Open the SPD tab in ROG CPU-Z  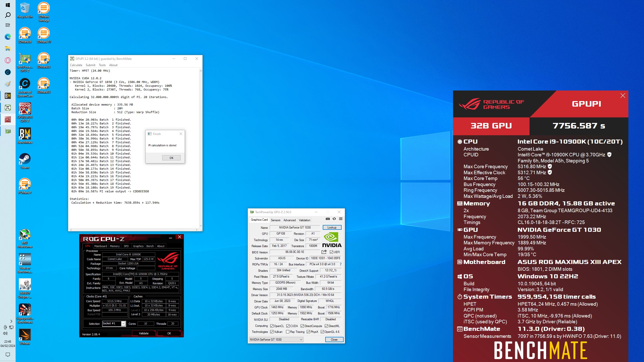point(126,246)
